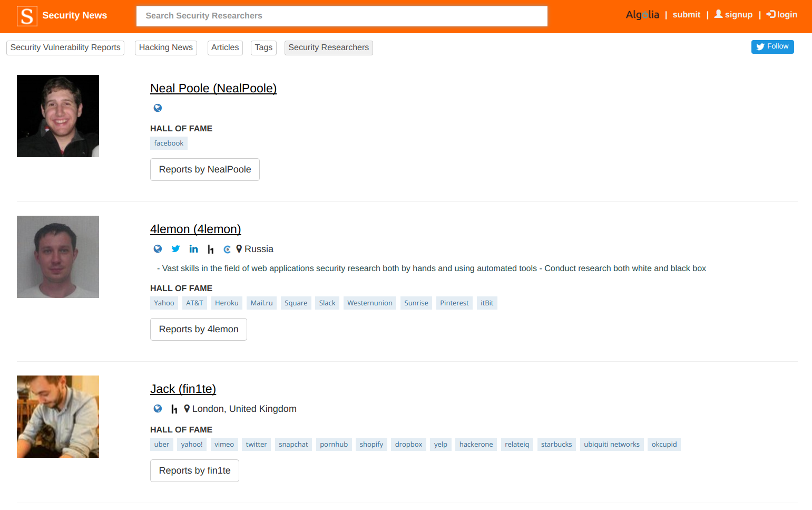Select the itBit tag

tap(487, 303)
